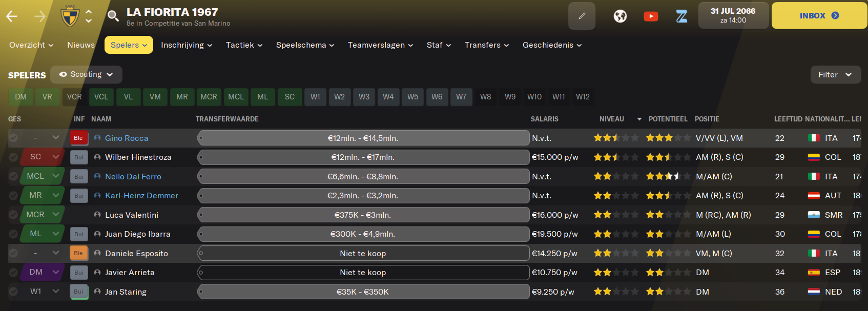Tick selection circle for Gino Rocca
This screenshot has width=868, height=311.
pyautogui.click(x=13, y=138)
